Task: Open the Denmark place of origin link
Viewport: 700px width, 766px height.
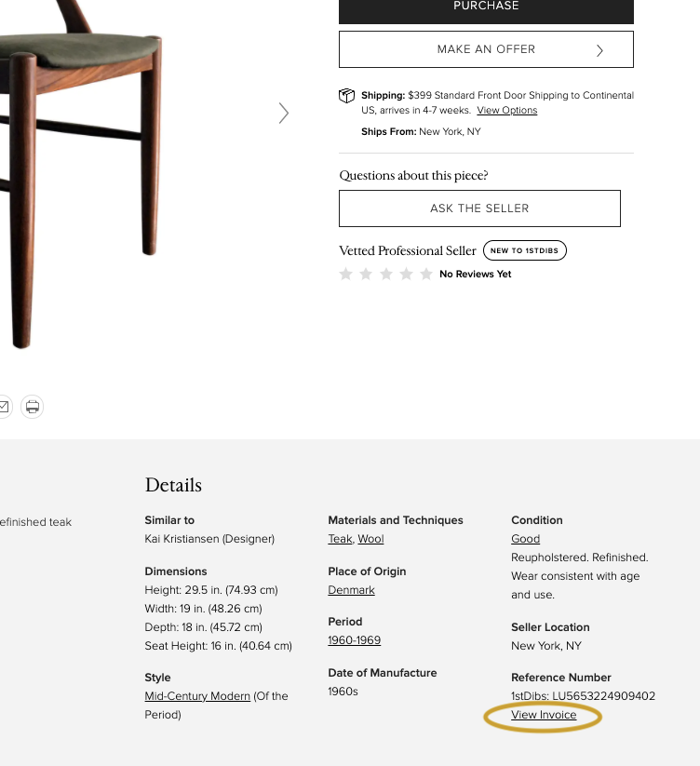Action: 351,590
